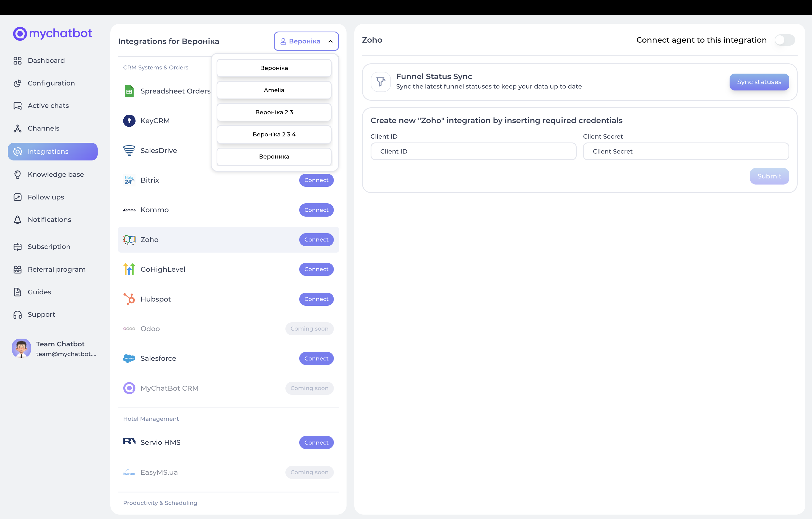
Task: Click the mychatbot logo
Action: pyautogui.click(x=53, y=33)
